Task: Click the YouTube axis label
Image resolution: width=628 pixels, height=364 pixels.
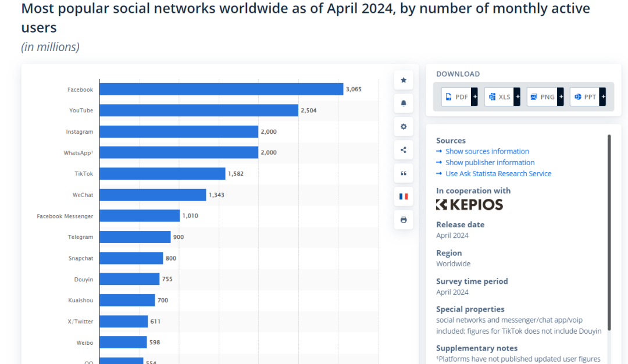Action: point(81,110)
